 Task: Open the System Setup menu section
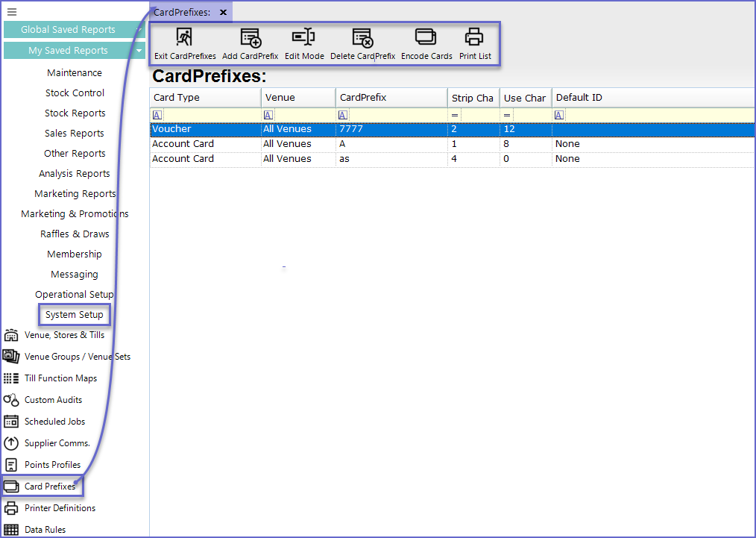[x=75, y=315]
